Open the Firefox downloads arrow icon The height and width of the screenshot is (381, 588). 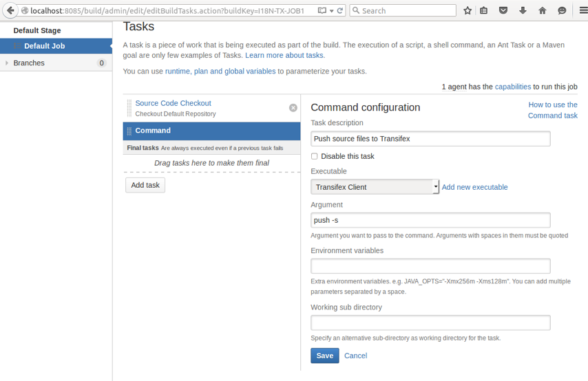point(523,10)
